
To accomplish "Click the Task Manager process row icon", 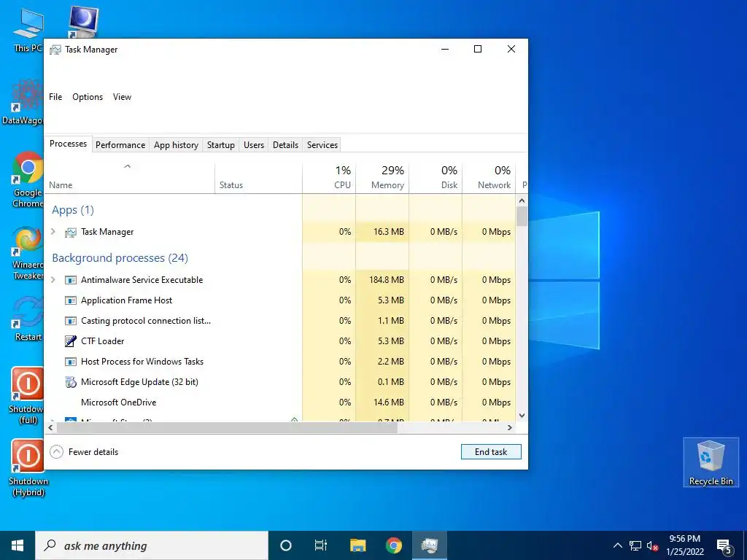I will (71, 232).
